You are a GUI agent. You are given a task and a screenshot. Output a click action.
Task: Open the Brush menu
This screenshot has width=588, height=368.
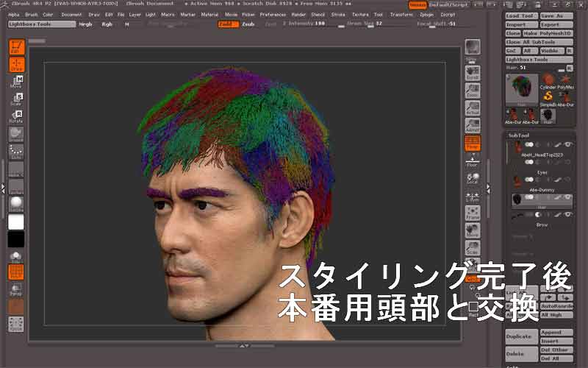tap(32, 15)
